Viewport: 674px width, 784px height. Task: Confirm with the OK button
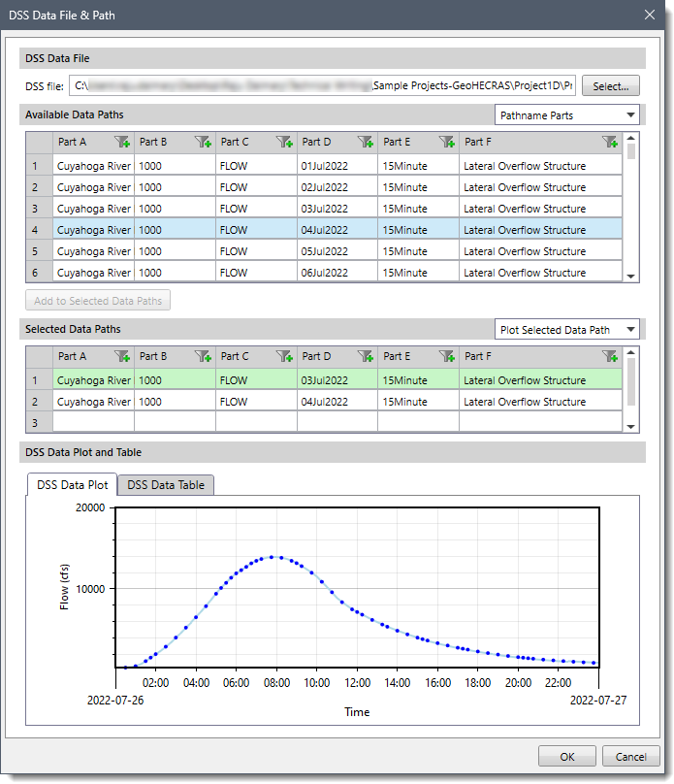point(567,757)
